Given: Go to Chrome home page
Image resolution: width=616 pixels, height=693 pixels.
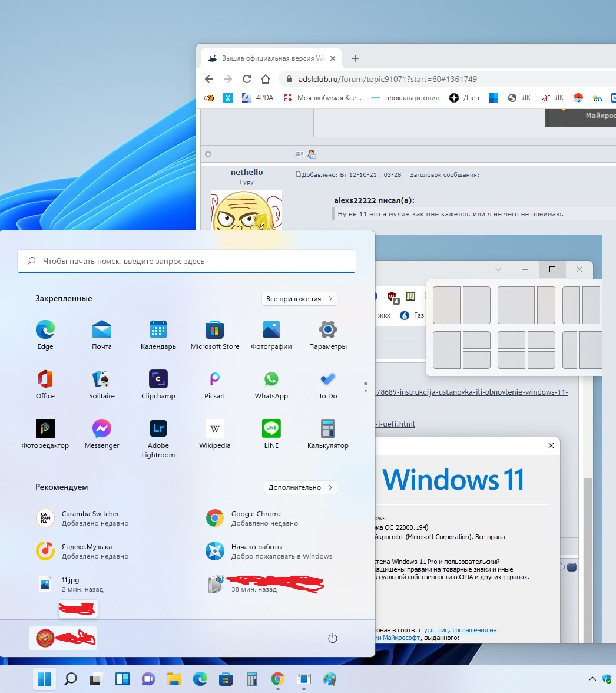Looking at the screenshot, I should tap(266, 79).
